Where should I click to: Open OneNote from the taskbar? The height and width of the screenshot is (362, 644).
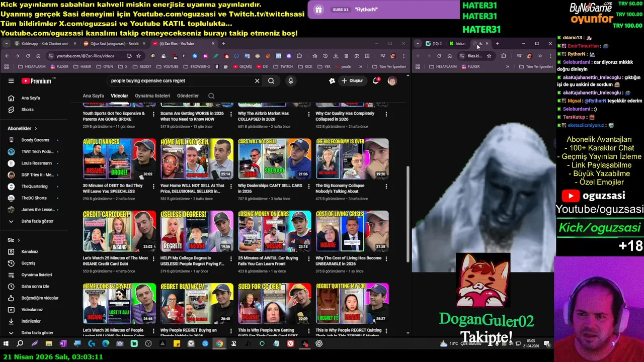click(x=63, y=344)
